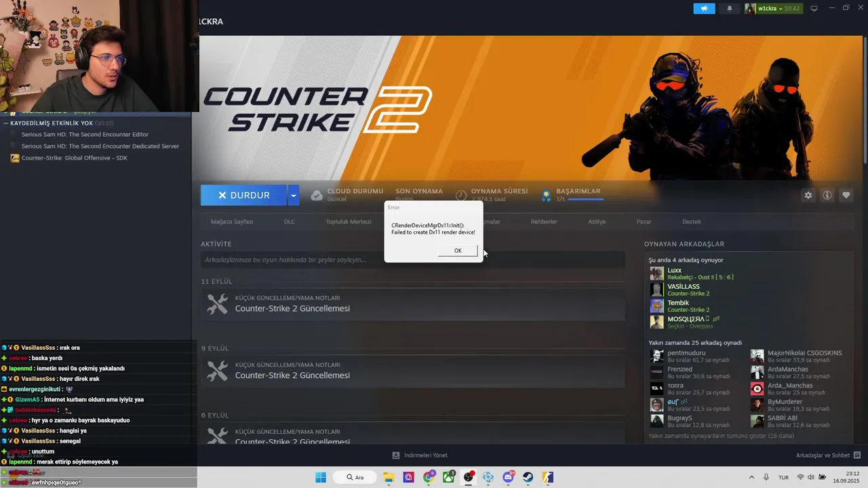The width and height of the screenshot is (868, 488).
Task: Click the taskbar Ara search box
Action: [x=355, y=477]
